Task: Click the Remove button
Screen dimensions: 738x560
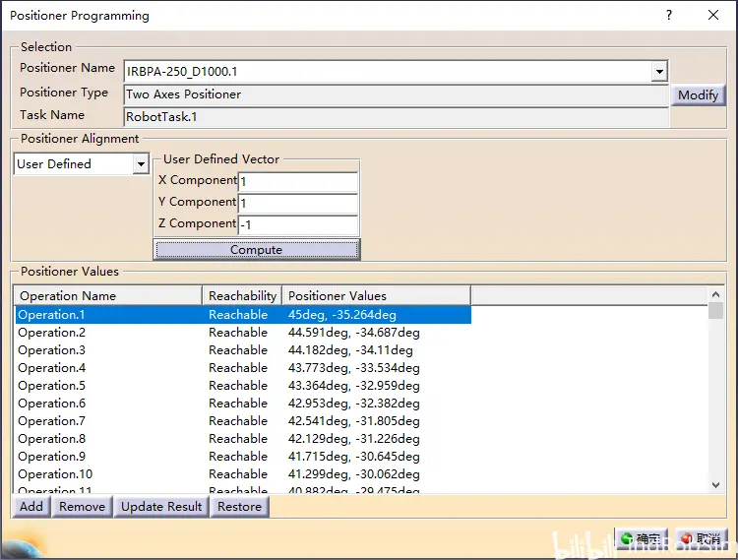Action: click(x=82, y=507)
